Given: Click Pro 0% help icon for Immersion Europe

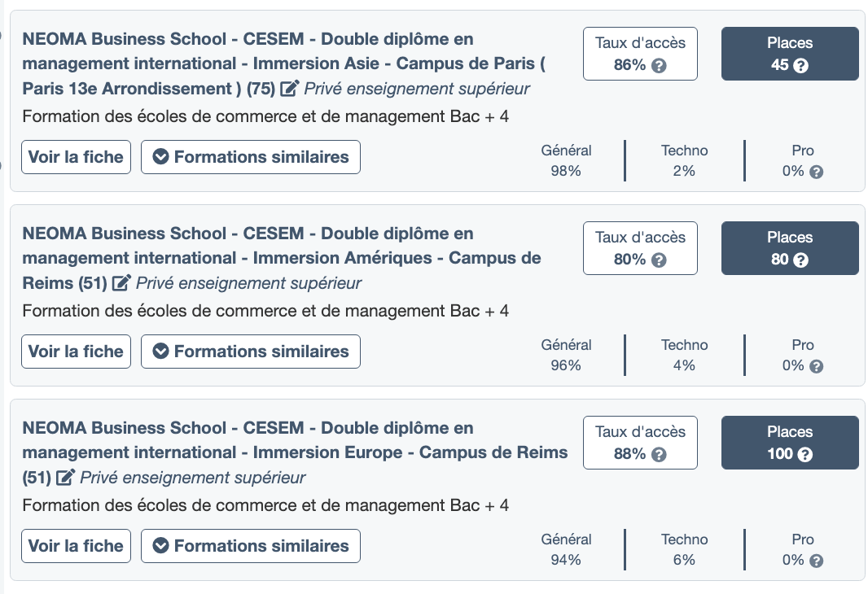Looking at the screenshot, I should point(817,561).
